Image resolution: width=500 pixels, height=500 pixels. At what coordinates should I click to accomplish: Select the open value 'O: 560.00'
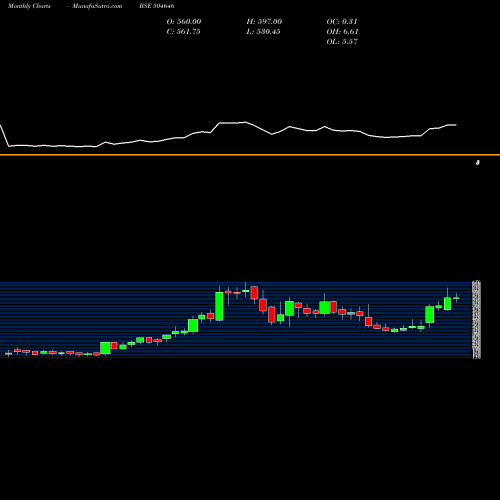click(184, 22)
